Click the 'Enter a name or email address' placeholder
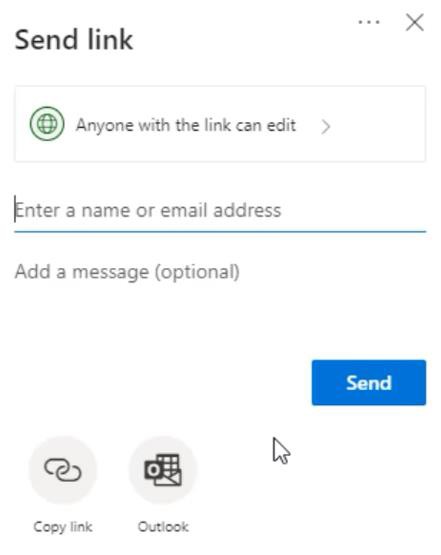 (x=148, y=211)
